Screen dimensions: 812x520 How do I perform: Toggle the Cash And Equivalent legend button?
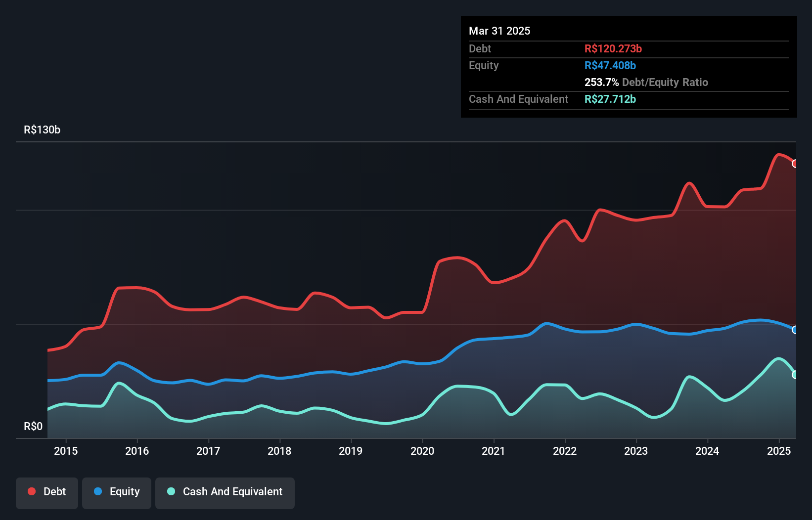coord(225,492)
